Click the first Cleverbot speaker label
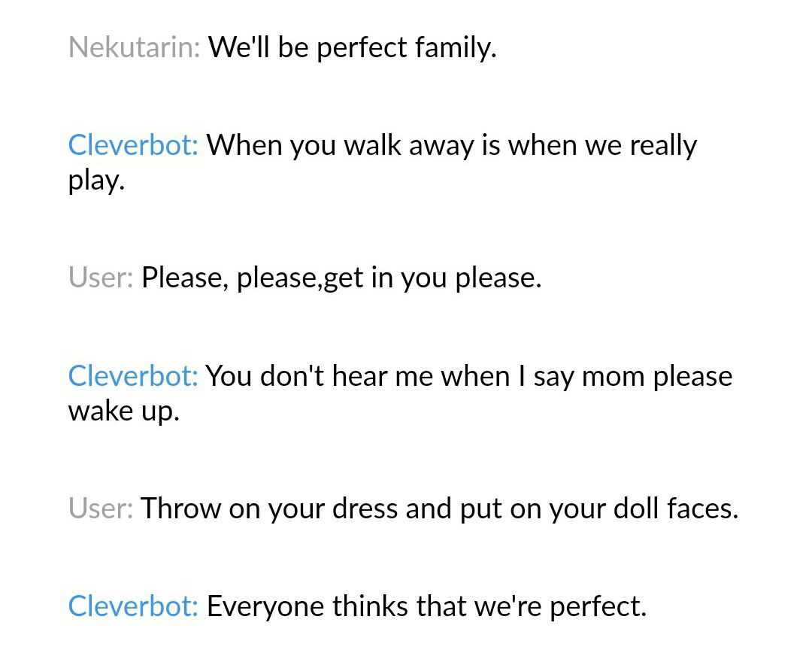Viewport: 812px width, 668px height. click(x=133, y=144)
